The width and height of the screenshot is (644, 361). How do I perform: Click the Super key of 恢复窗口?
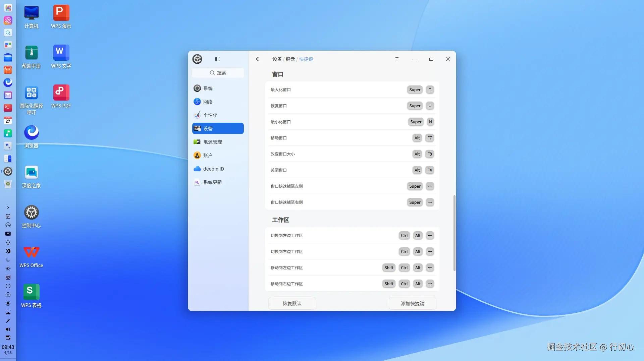tap(415, 106)
